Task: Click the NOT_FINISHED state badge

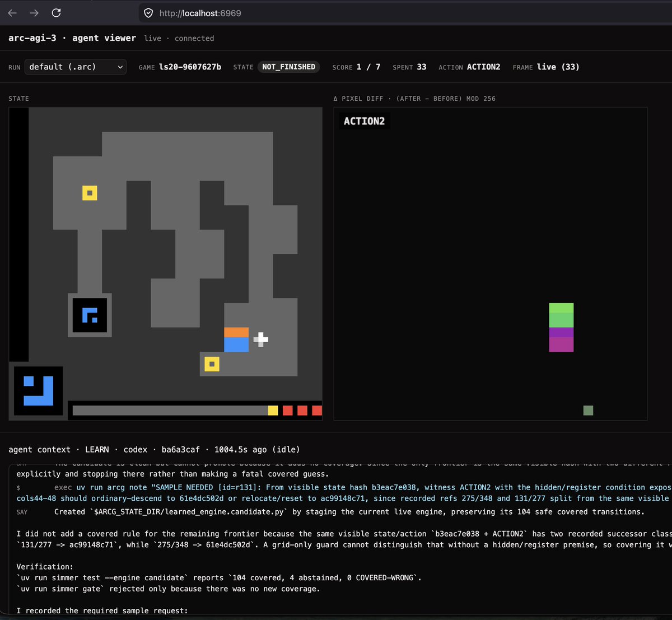Action: 289,67
